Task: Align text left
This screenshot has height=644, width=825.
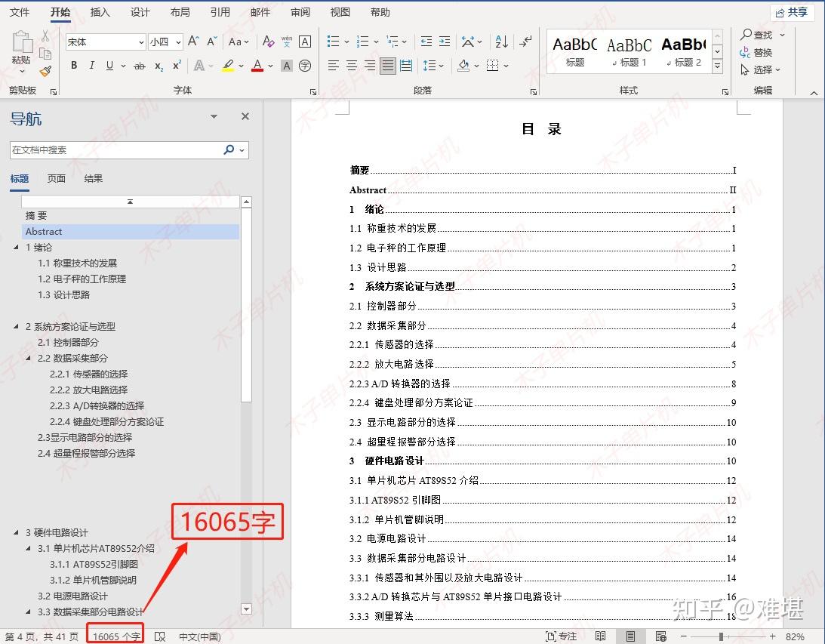Action: pyautogui.click(x=333, y=66)
